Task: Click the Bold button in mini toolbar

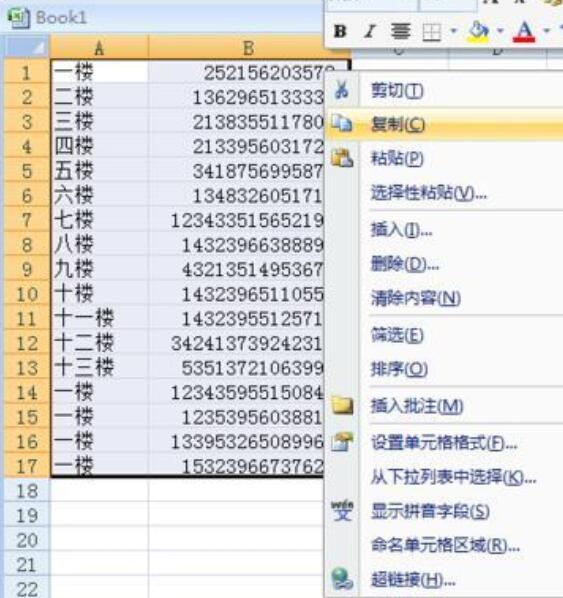Action: tap(340, 31)
